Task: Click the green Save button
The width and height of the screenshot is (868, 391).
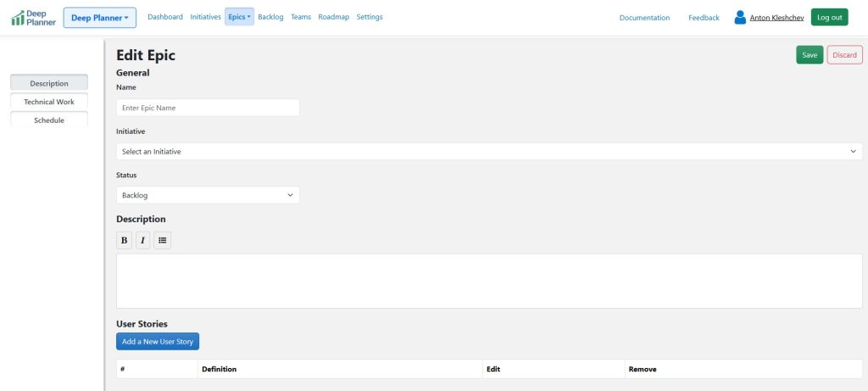Action: pos(810,55)
